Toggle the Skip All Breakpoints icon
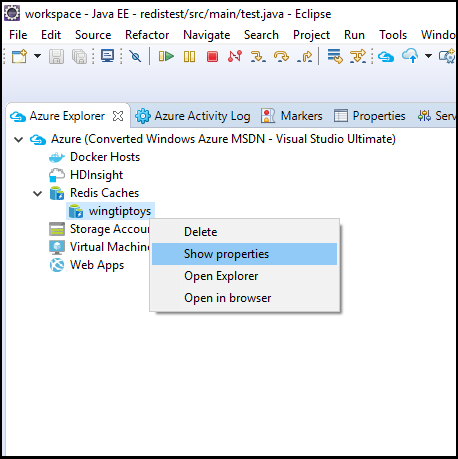Viewport: 458px width, 459px height. click(x=135, y=56)
